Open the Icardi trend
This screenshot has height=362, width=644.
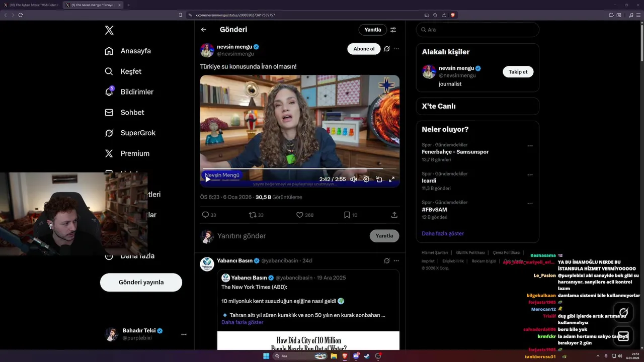tap(429, 180)
